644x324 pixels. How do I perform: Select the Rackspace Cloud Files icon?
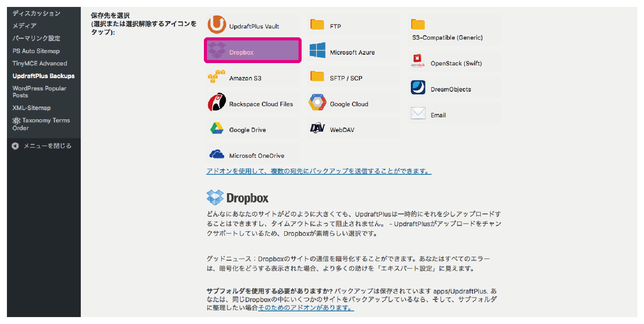(x=217, y=102)
